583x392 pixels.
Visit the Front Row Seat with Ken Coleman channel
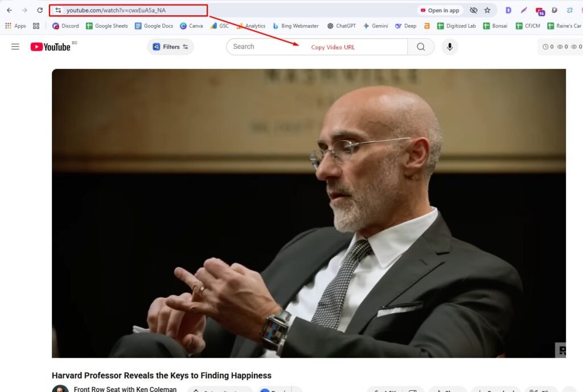tap(125, 389)
